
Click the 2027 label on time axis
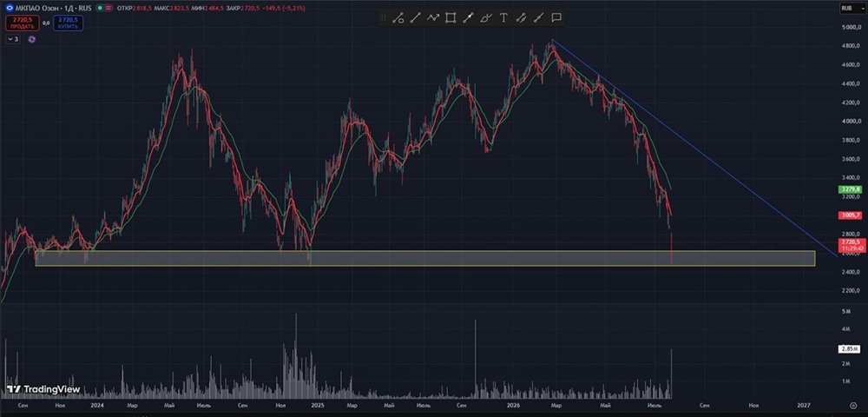pos(804,406)
